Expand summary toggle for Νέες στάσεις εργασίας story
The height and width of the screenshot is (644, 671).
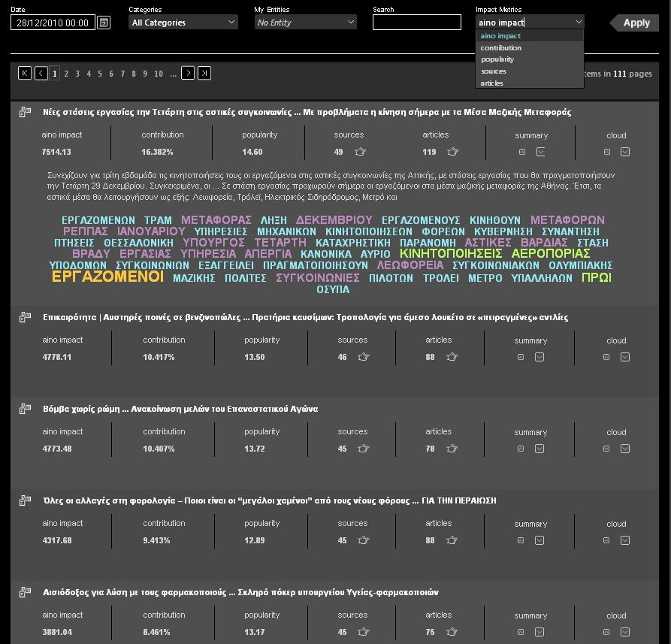click(540, 152)
